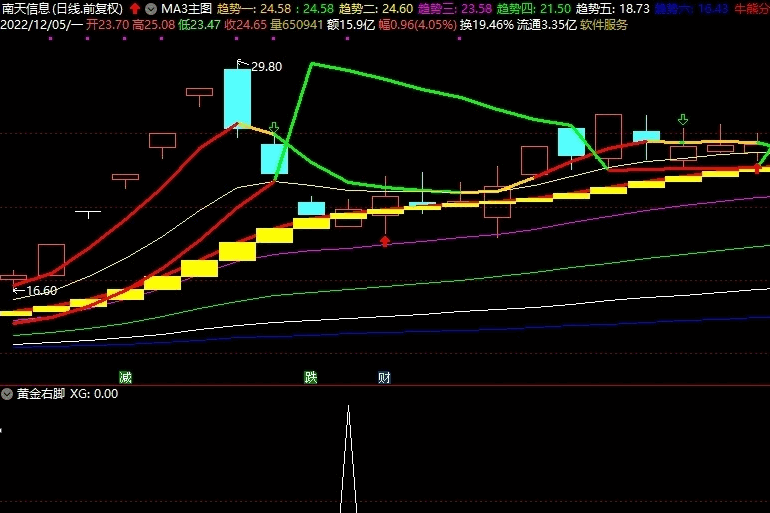This screenshot has width=770, height=513.
Task: Select the 趋势六 blue legend value
Action: pyautogui.click(x=691, y=9)
